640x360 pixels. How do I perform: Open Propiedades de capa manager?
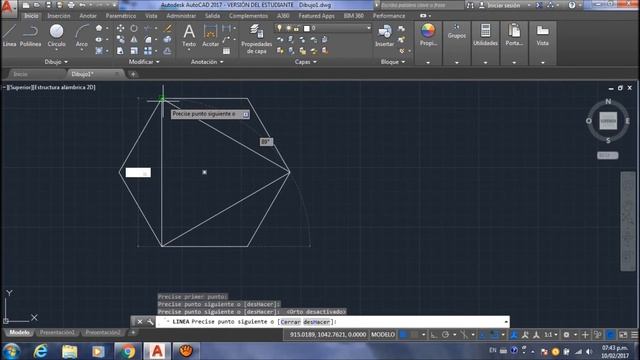click(256, 39)
